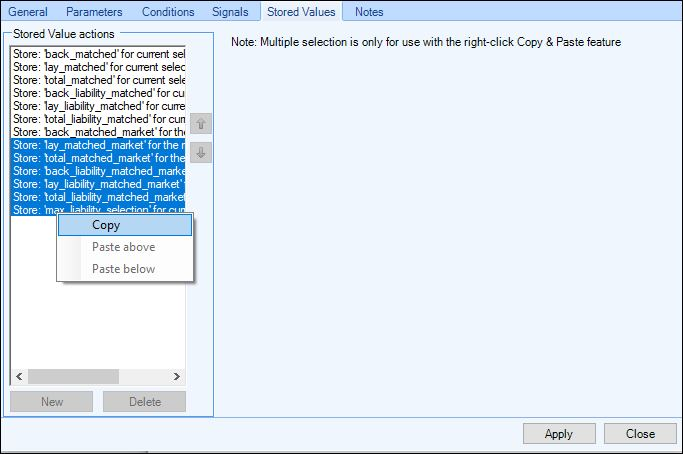Viewport: 683px width, 454px height.
Task: Click the left scroll arrow of the list
Action: [x=19, y=376]
